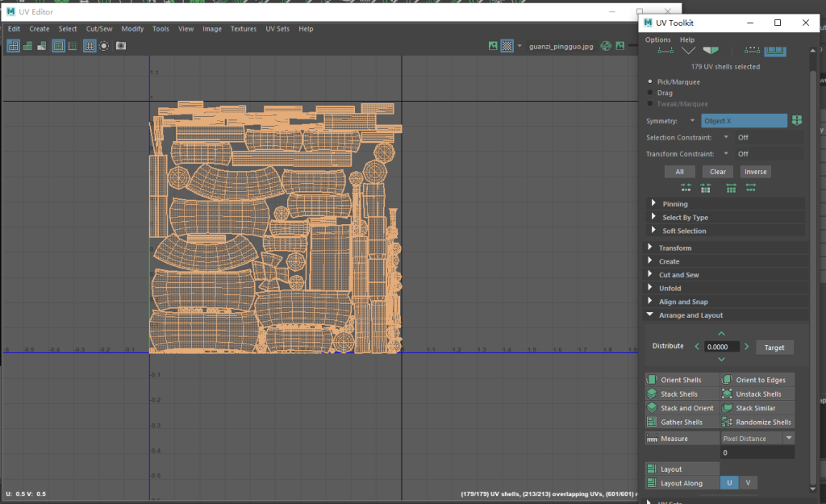Toggle the highlighted green framed-square toolbar icon

click(58, 46)
